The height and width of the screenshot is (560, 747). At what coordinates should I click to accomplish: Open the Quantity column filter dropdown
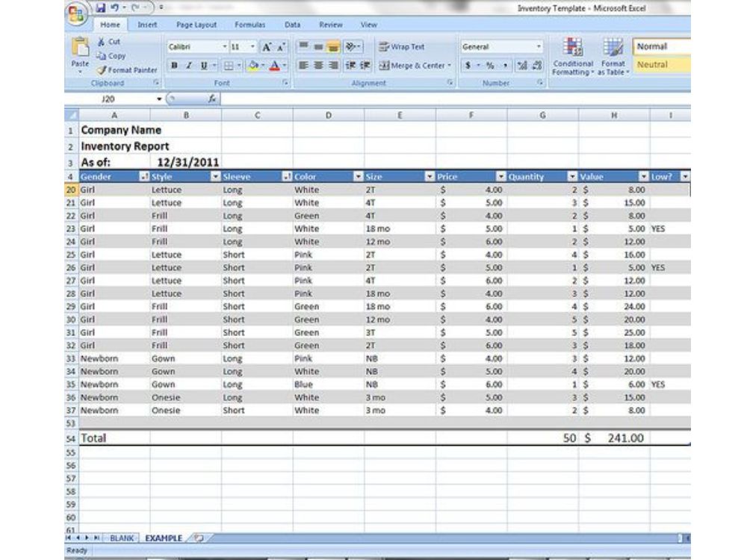point(572,177)
